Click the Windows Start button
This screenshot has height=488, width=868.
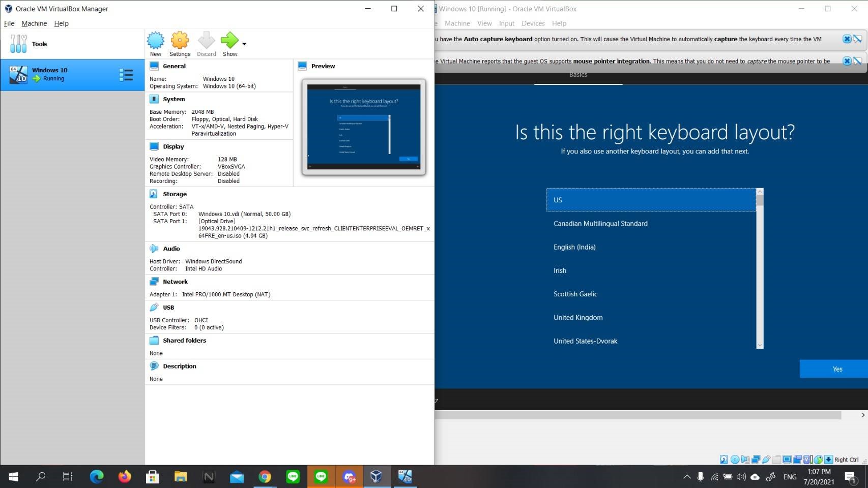pos(14,476)
